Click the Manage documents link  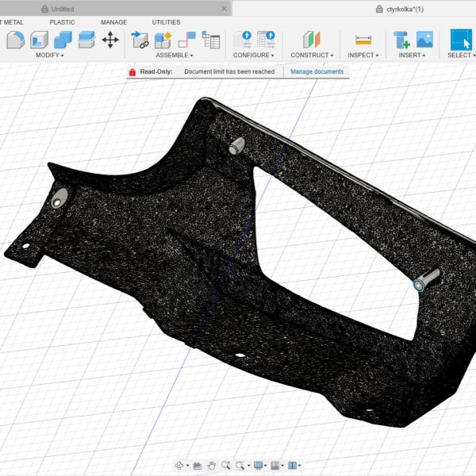click(317, 71)
